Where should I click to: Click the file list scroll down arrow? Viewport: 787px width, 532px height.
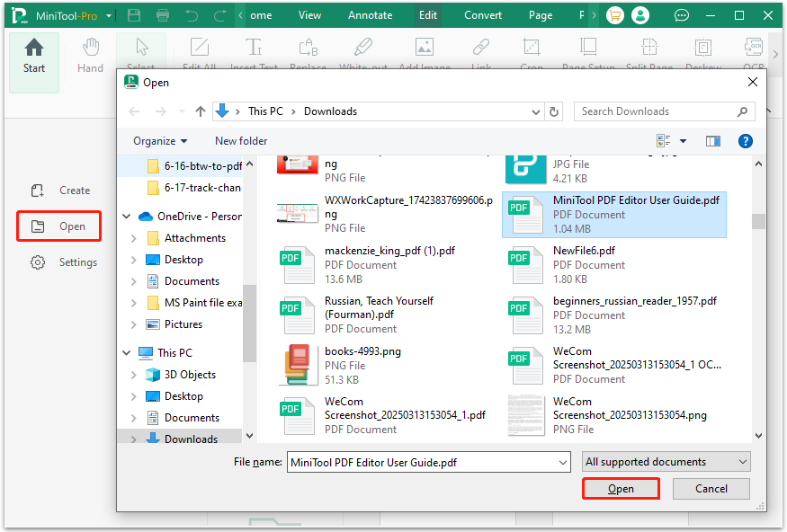click(x=758, y=436)
